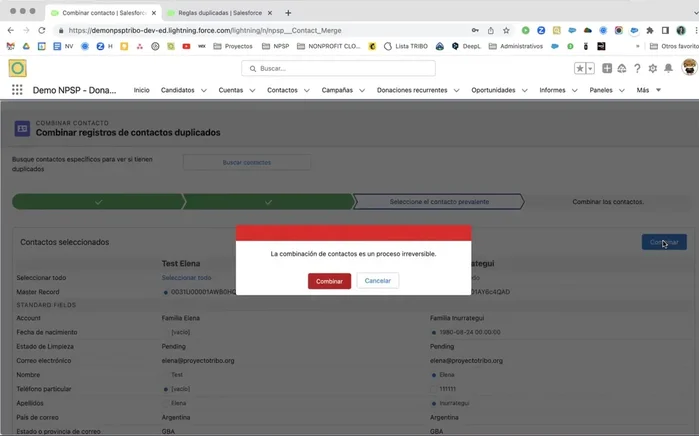This screenshot has height=436, width=699.
Task: Select Teléfono particular 111111 radio
Action: click(x=434, y=389)
